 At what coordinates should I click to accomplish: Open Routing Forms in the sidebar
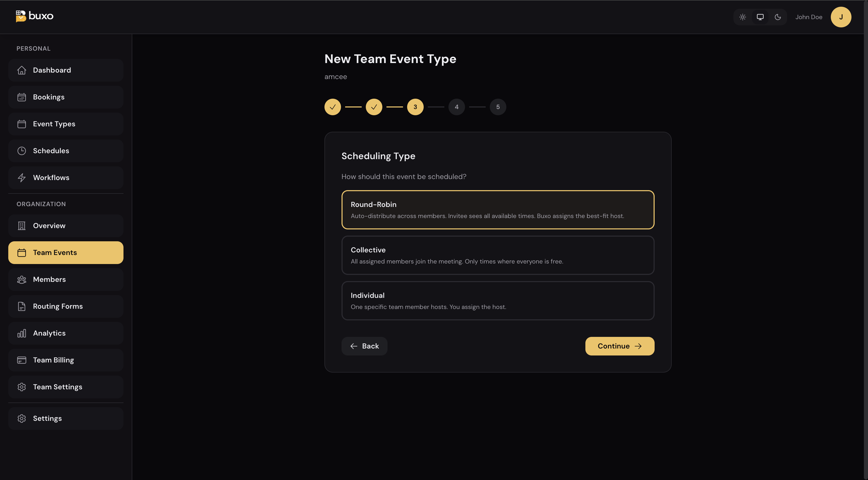click(x=66, y=306)
